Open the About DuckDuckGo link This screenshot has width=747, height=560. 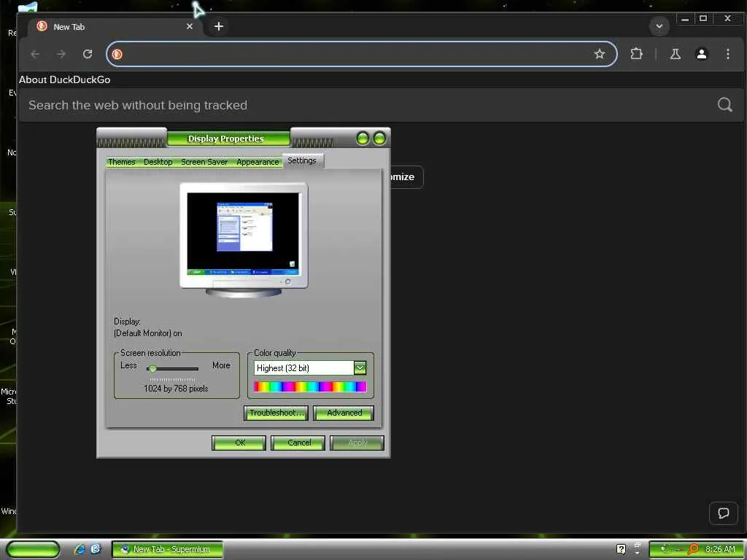[65, 80]
